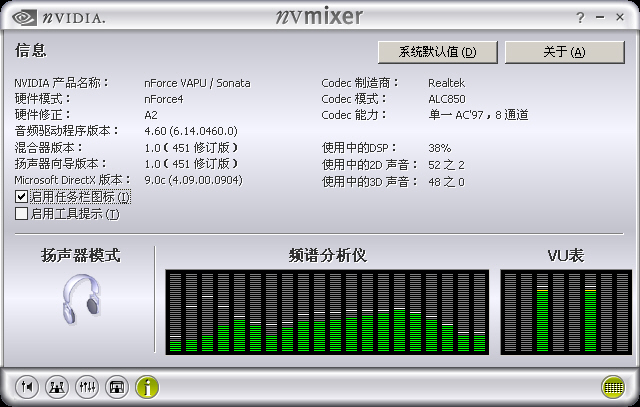Close the nvmixer window
This screenshot has width=640, height=407.
click(623, 18)
